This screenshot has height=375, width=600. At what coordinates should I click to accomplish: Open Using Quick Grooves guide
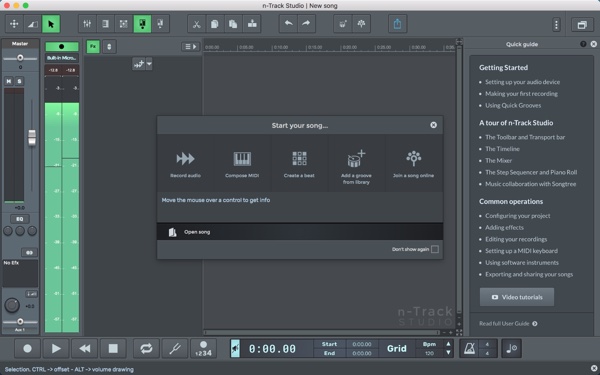pyautogui.click(x=513, y=106)
